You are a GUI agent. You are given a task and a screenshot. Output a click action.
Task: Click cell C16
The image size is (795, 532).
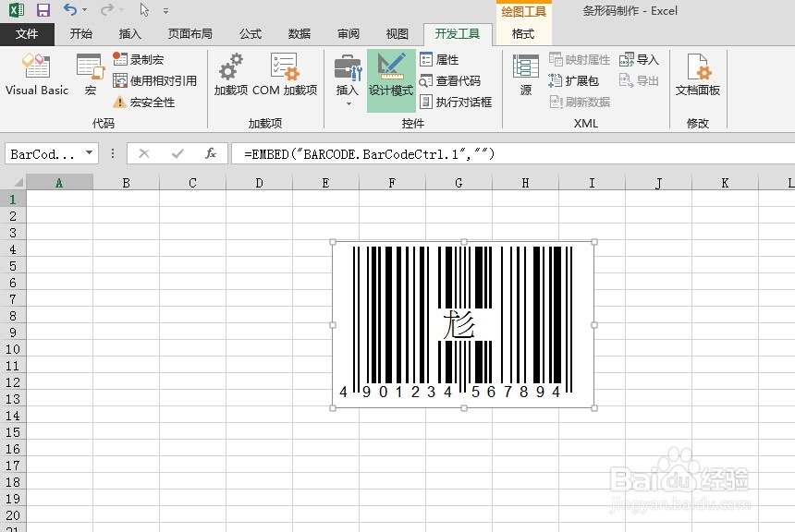coord(192,448)
